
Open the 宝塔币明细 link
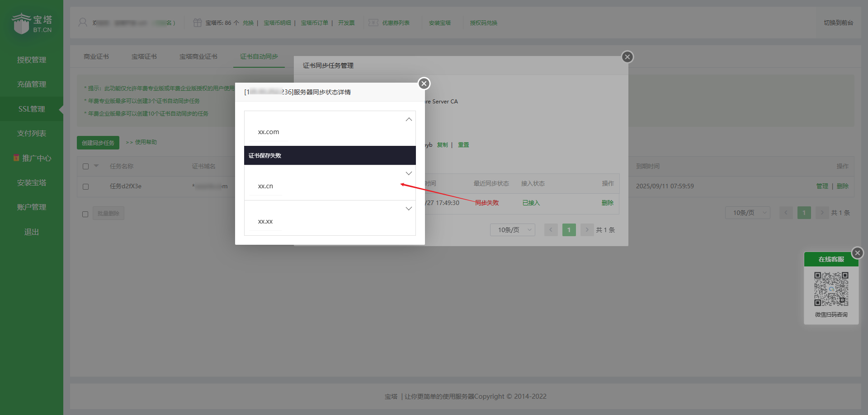tap(277, 23)
